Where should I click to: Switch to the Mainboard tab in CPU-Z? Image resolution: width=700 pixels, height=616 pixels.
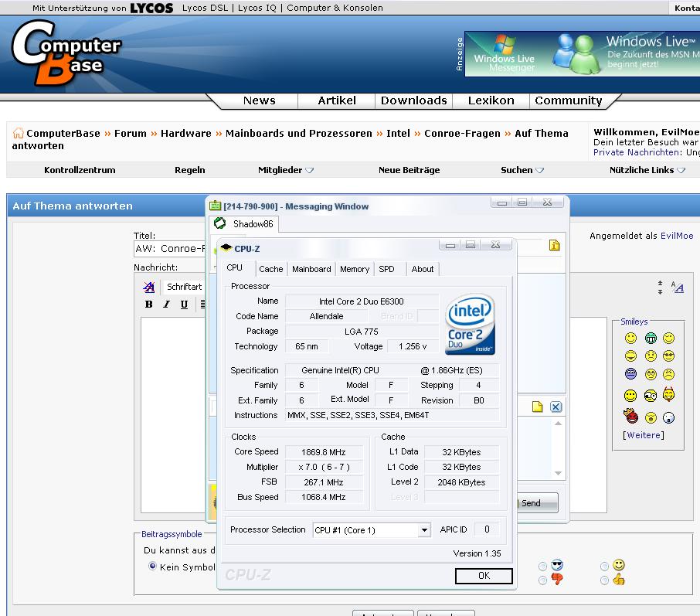click(x=311, y=269)
